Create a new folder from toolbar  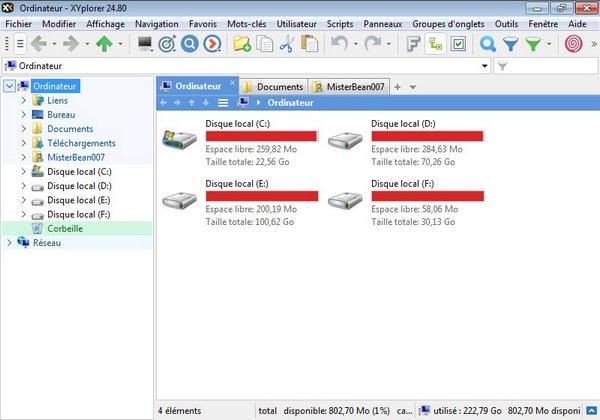pos(242,44)
